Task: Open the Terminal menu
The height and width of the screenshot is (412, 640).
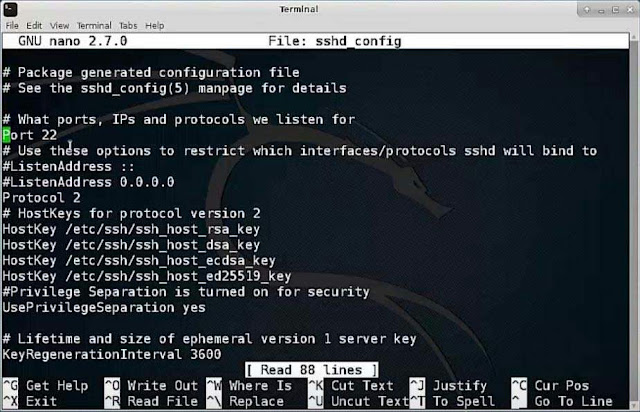Action: pos(94,25)
